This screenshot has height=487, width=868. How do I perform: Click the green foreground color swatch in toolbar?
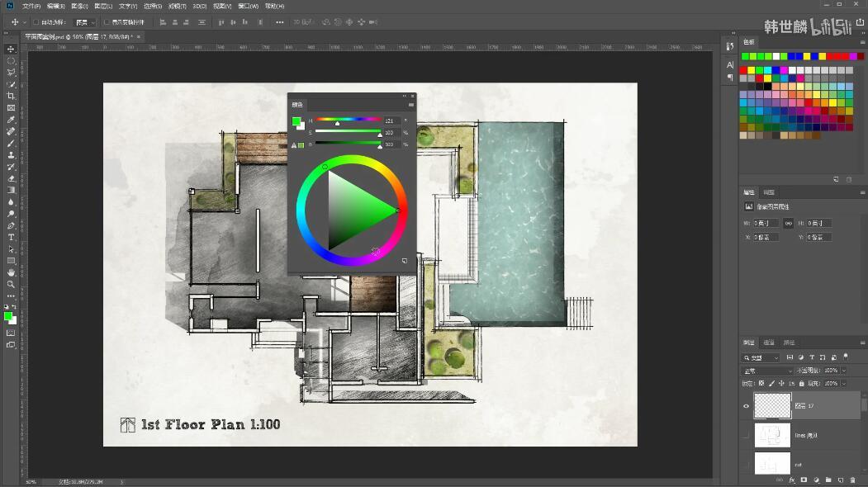[x=8, y=316]
